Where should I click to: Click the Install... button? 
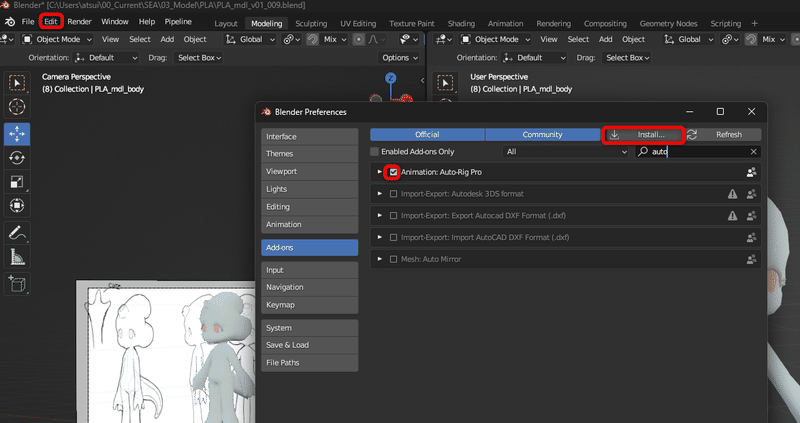click(643, 135)
